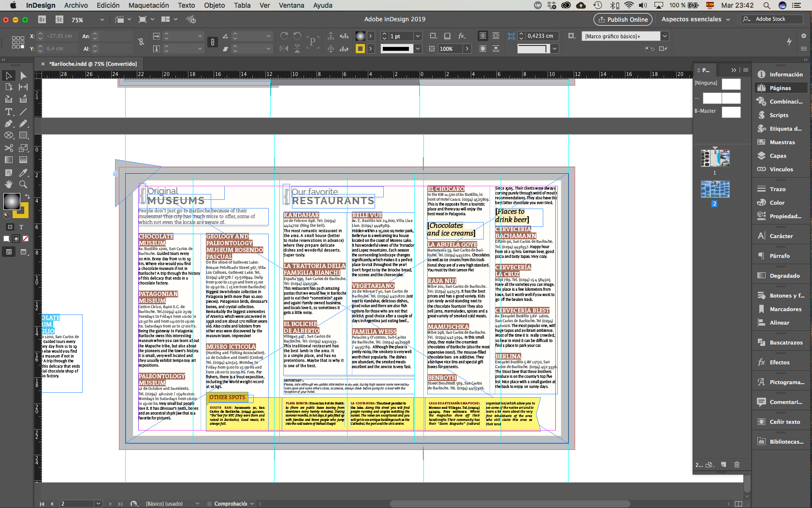
Task: Delete selected page with trash icon
Action: (737, 464)
